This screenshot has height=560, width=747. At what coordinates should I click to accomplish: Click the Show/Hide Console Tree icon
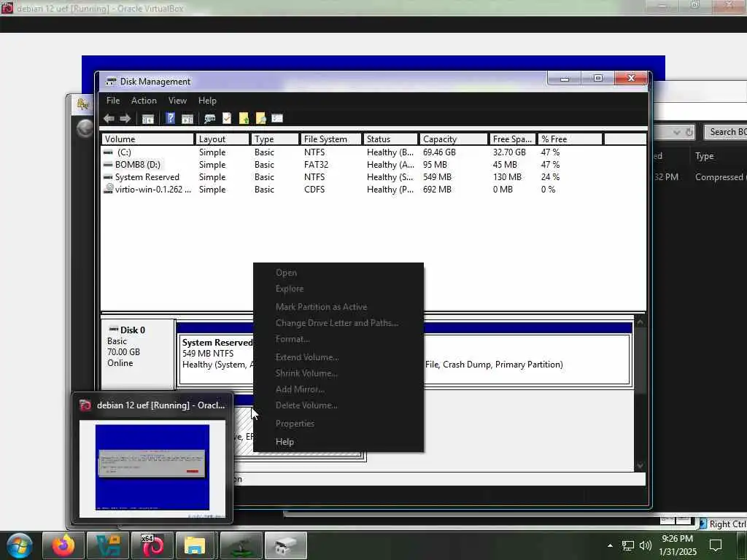pyautogui.click(x=148, y=119)
